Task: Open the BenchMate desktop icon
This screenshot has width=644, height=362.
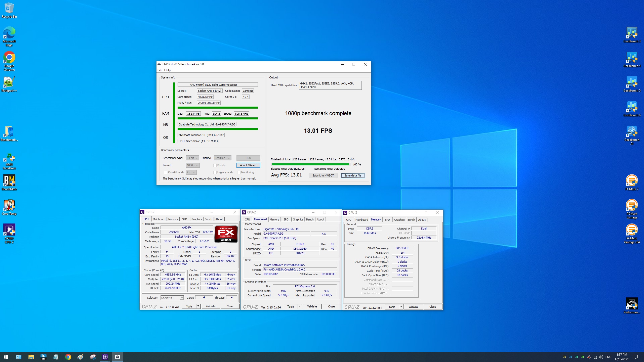Action: 9,183
